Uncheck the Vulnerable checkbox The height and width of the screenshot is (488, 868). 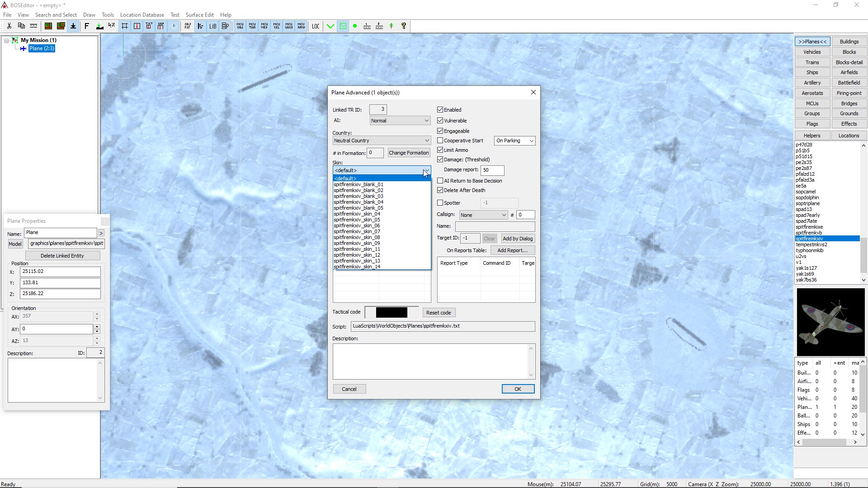pyautogui.click(x=440, y=121)
